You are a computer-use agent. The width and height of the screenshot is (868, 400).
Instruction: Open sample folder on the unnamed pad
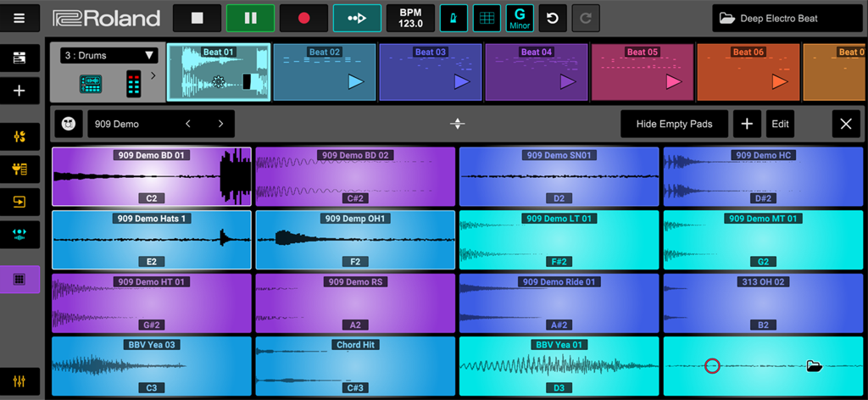click(x=815, y=366)
